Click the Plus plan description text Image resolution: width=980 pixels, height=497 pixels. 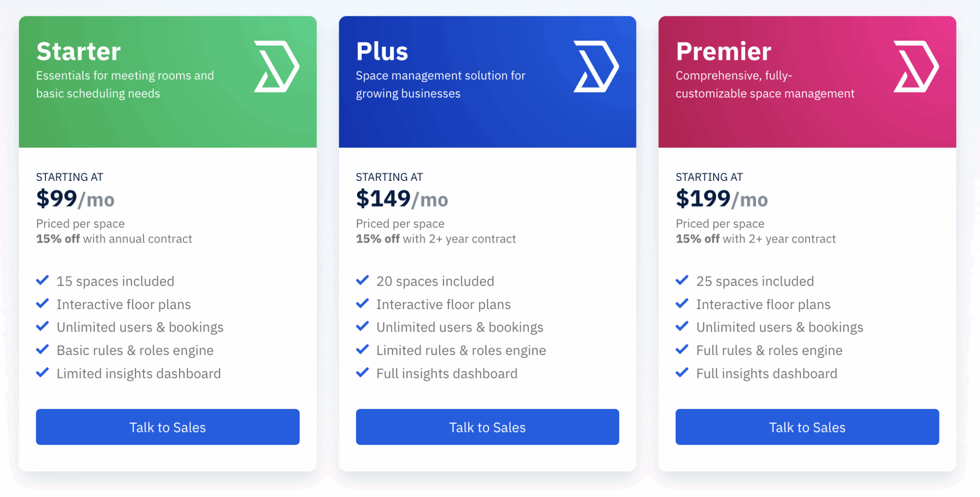coord(440,84)
